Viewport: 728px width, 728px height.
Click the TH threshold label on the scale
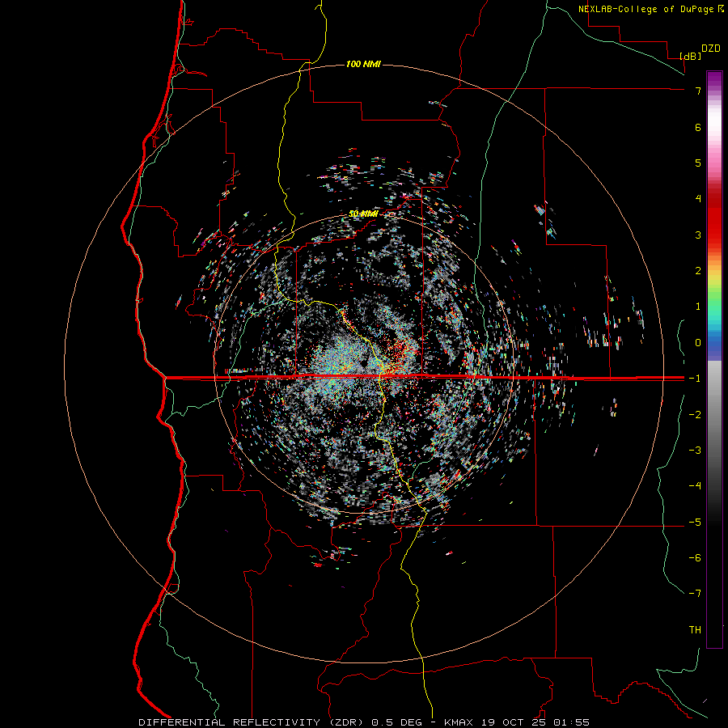695,630
